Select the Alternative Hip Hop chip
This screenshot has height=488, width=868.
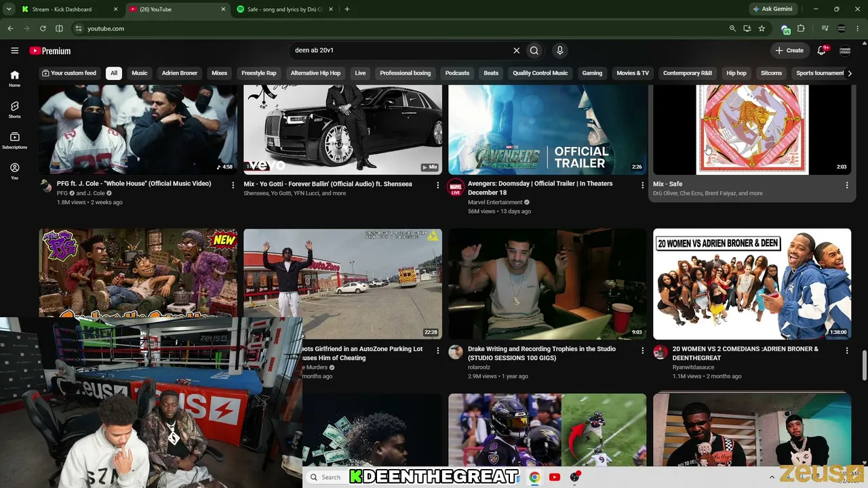point(315,73)
